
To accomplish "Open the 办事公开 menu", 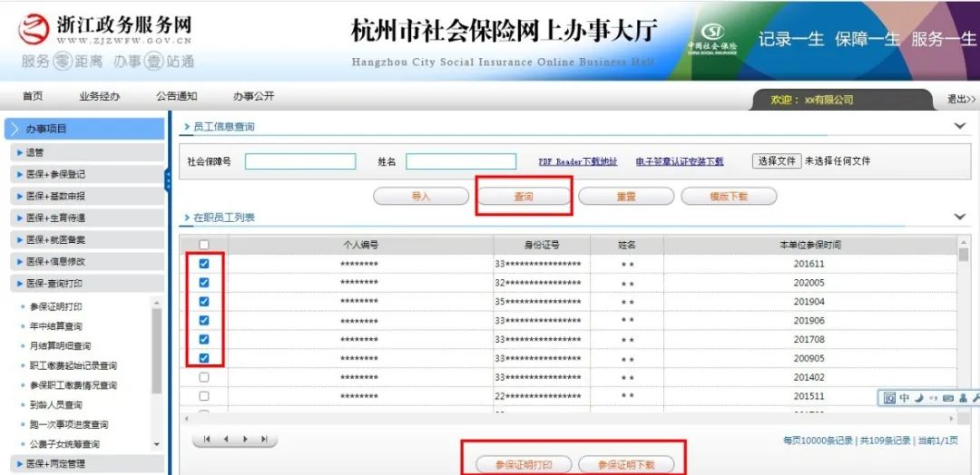I will pos(253,97).
